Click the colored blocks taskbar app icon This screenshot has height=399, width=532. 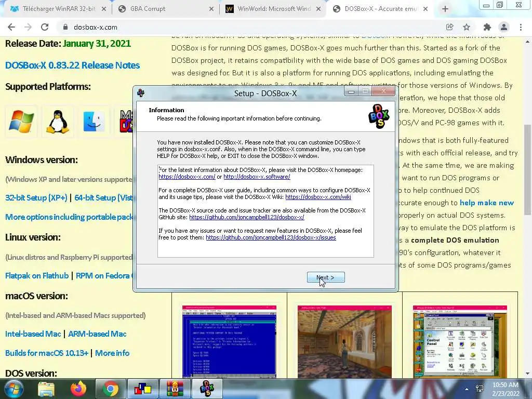coord(143,389)
